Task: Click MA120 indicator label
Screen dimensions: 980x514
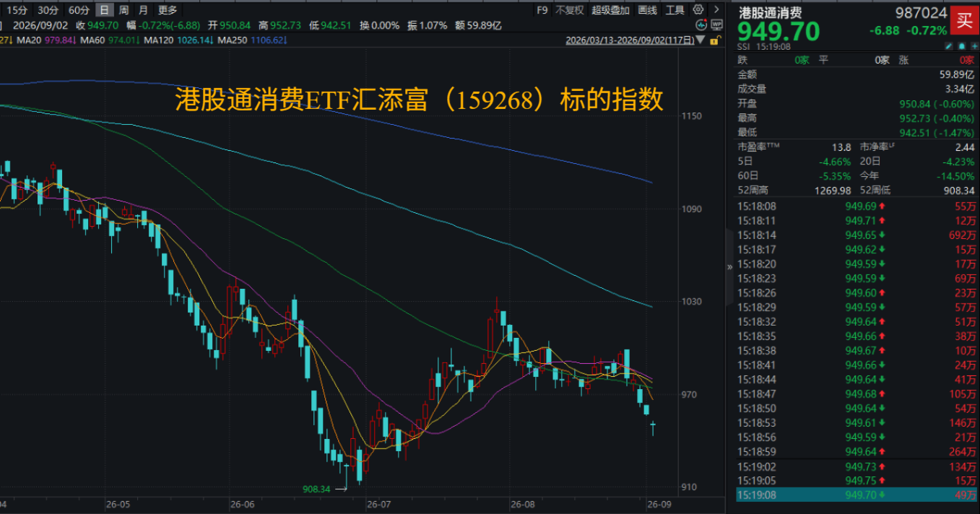Action: pyautogui.click(x=159, y=40)
